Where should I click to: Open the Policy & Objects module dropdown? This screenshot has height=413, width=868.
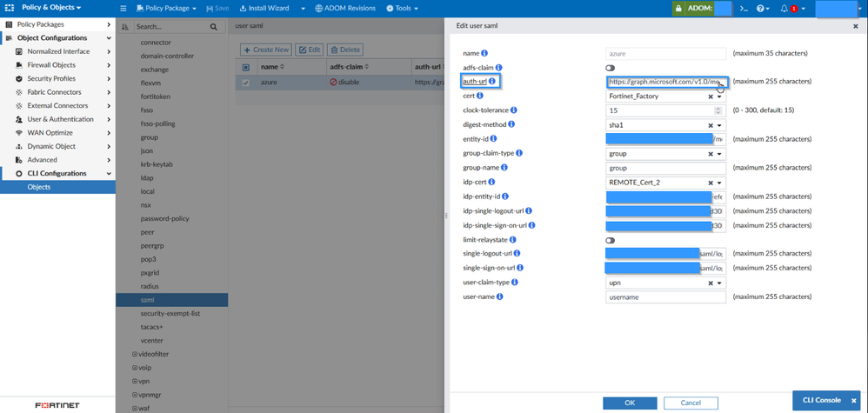click(51, 8)
